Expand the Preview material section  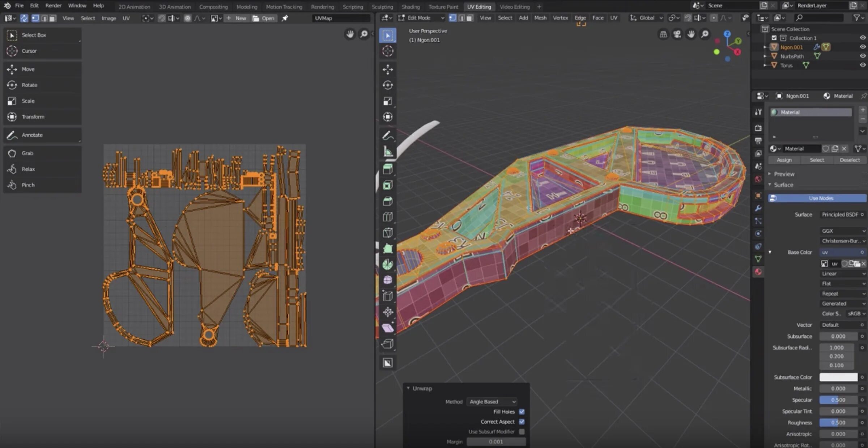coord(784,174)
